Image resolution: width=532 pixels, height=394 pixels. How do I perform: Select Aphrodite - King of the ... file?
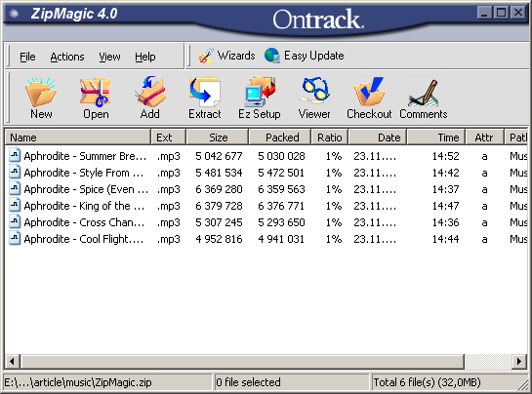click(266, 206)
